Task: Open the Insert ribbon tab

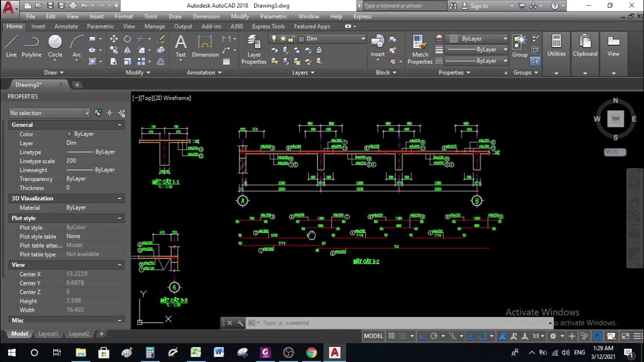Action: tap(38, 26)
